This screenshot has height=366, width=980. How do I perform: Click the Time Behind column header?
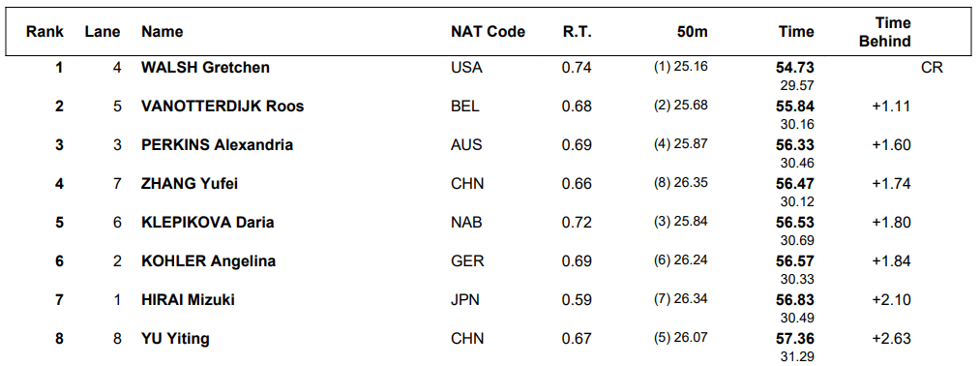[x=885, y=33]
